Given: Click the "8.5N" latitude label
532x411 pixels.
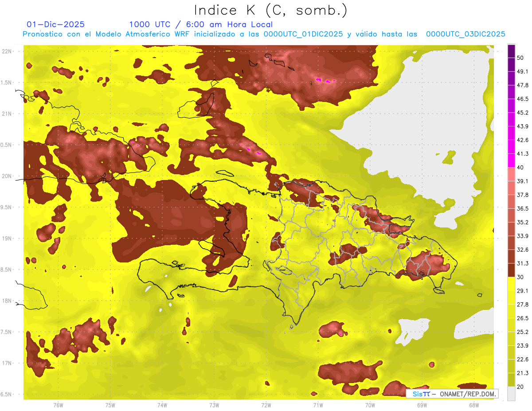Looking at the screenshot, I should click(x=7, y=270).
